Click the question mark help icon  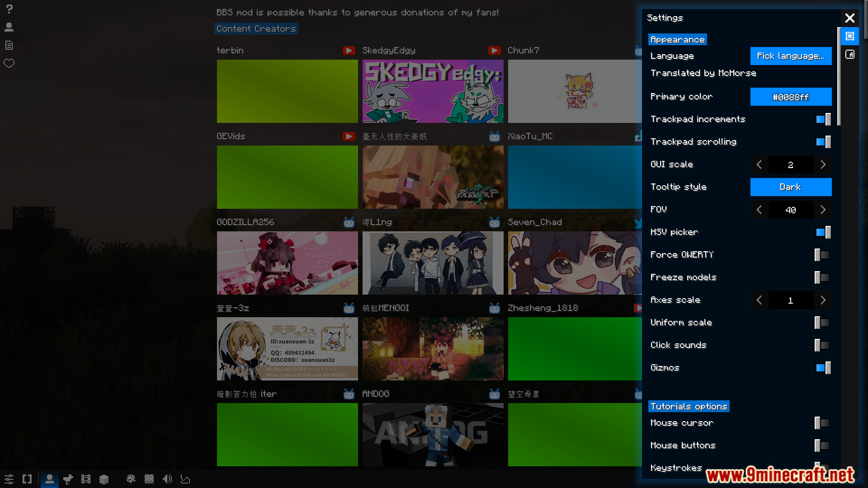pyautogui.click(x=9, y=9)
